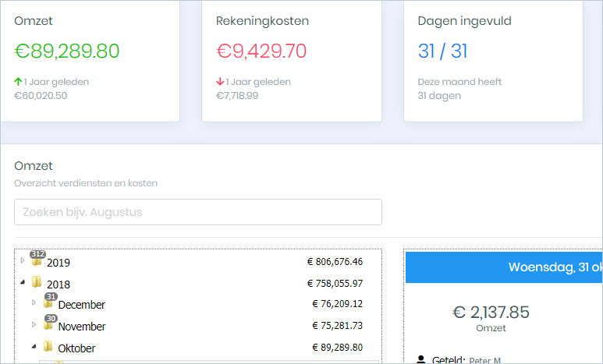Click the Oktober label in the tree

click(x=76, y=348)
